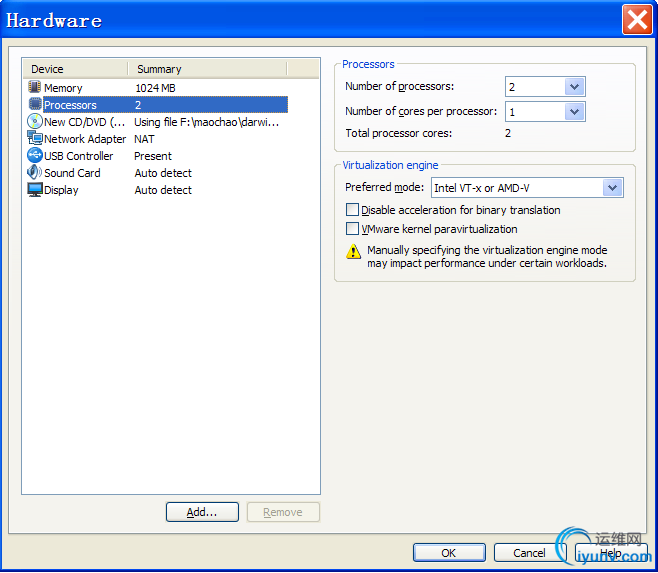
Task: Click the Display monitor icon
Action: tap(35, 190)
